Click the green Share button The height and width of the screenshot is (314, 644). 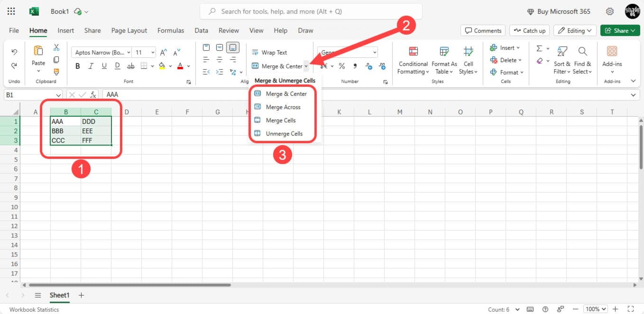[620, 31]
